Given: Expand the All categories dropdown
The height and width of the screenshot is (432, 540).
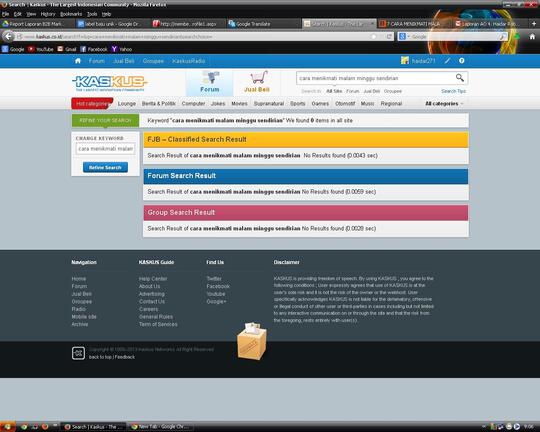Looking at the screenshot, I should 444,103.
